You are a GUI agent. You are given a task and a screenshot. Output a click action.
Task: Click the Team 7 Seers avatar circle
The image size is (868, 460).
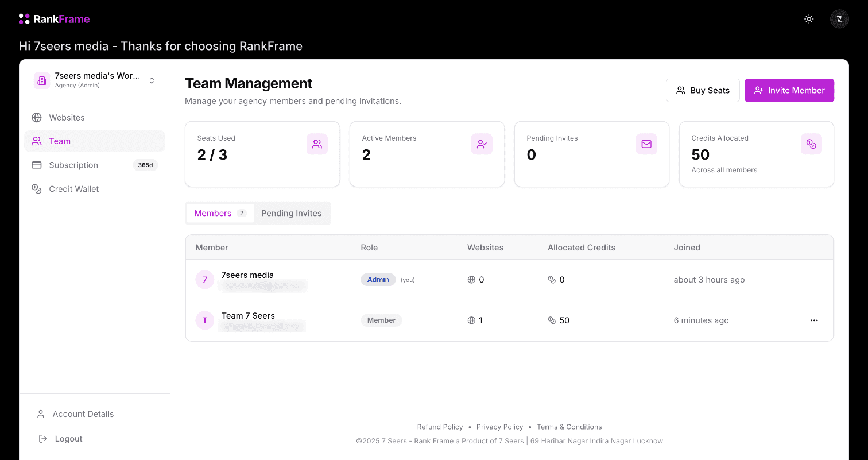tap(205, 320)
